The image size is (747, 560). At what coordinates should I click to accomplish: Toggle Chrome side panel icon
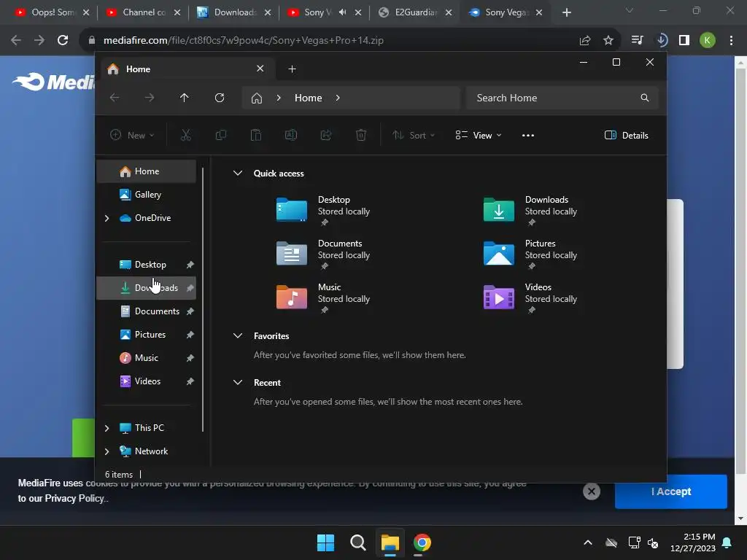click(684, 40)
